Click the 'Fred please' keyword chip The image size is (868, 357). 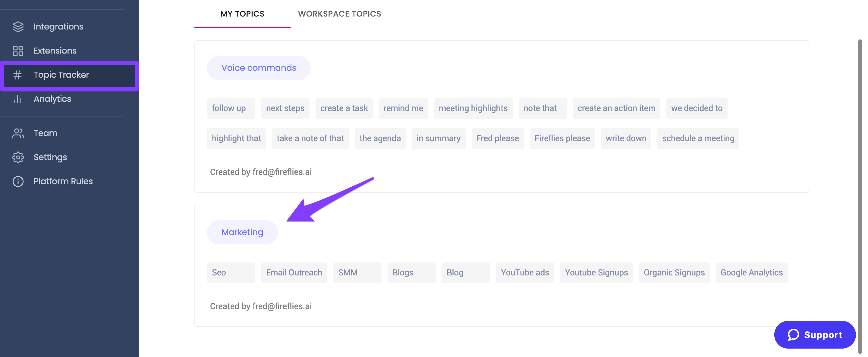[x=497, y=138]
